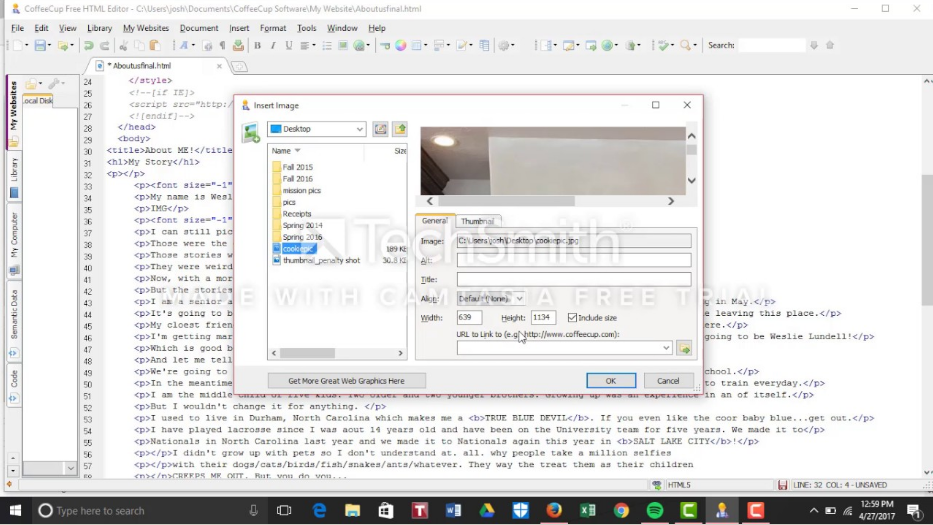Click the Underline formatting icon in toolbar
The image size is (933, 525).
tap(289, 45)
